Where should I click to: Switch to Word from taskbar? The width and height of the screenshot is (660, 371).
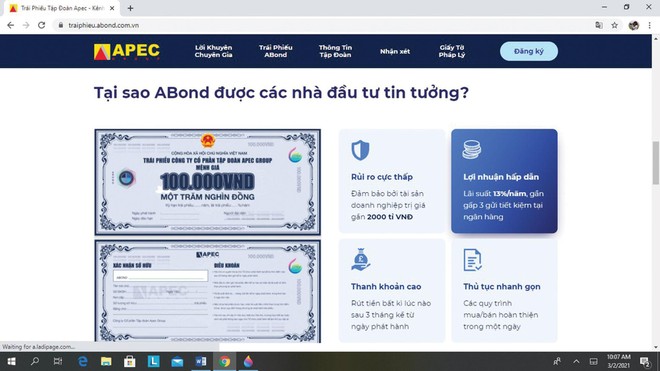[x=201, y=361]
